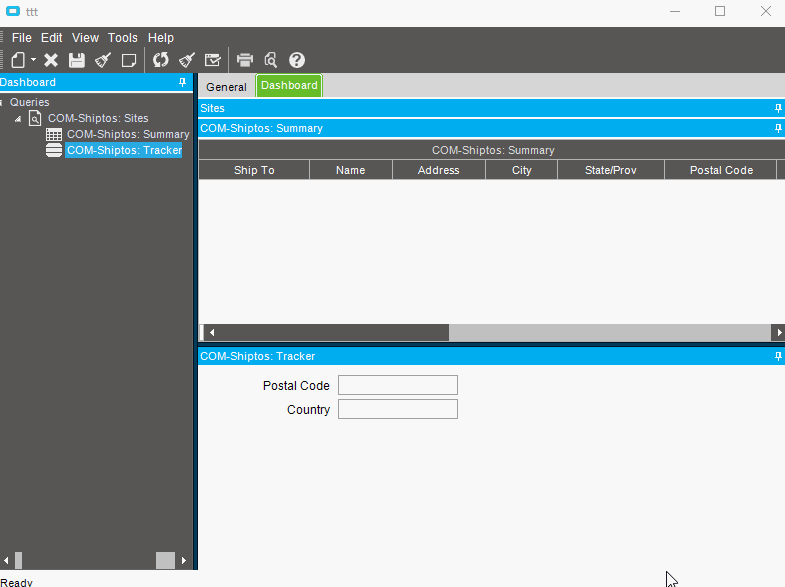Click the first Clear broom icon
Image resolution: width=785 pixels, height=587 pixels.
point(103,60)
